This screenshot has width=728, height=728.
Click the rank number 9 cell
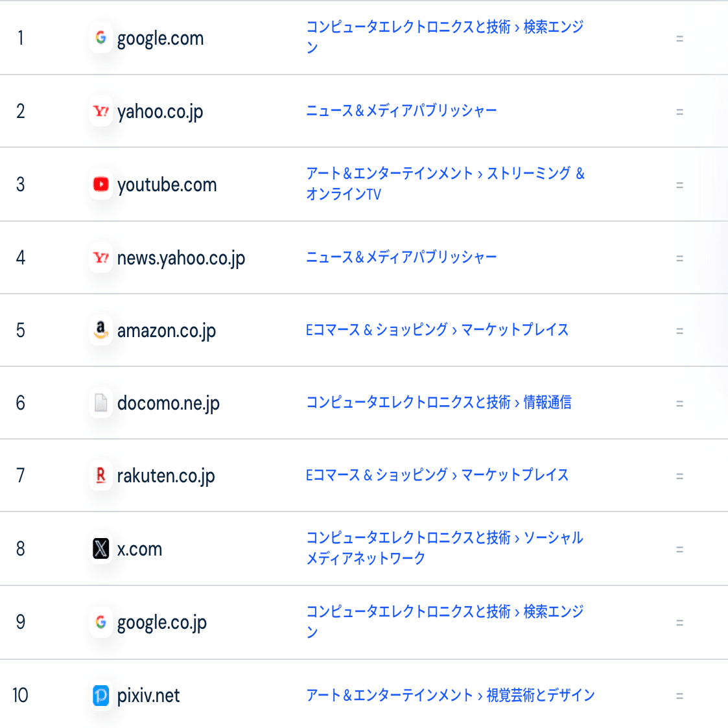(x=21, y=622)
